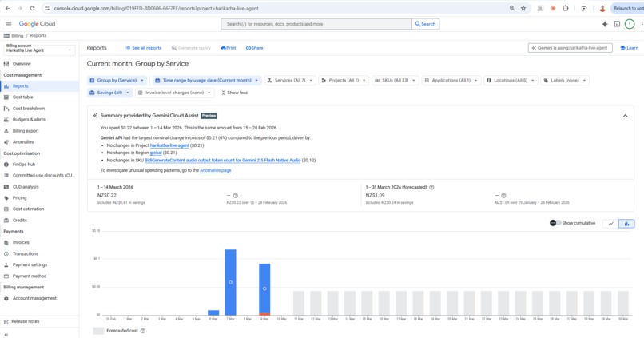Screen dimensions: 644x338
Task: Open Invoice level charges (none) dropdown
Action: pyautogui.click(x=174, y=93)
